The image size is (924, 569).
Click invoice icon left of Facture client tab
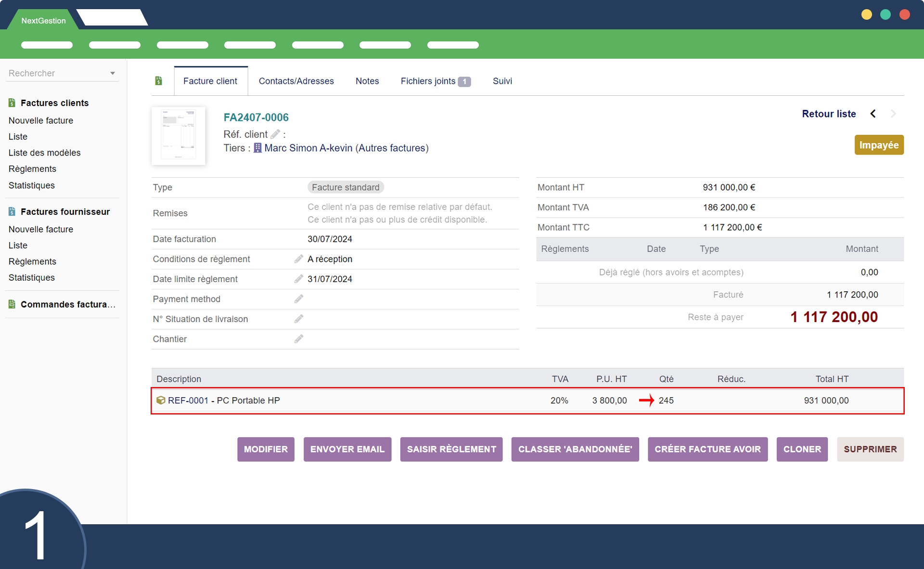point(159,81)
